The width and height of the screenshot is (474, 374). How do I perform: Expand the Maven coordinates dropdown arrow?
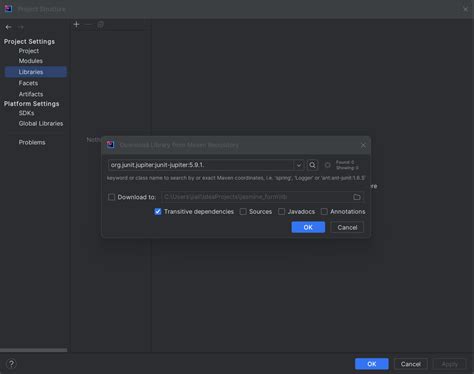click(299, 165)
